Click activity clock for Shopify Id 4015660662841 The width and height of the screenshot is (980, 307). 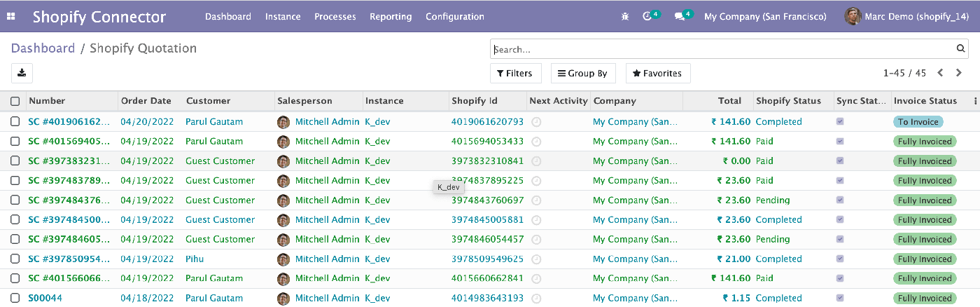click(536, 278)
